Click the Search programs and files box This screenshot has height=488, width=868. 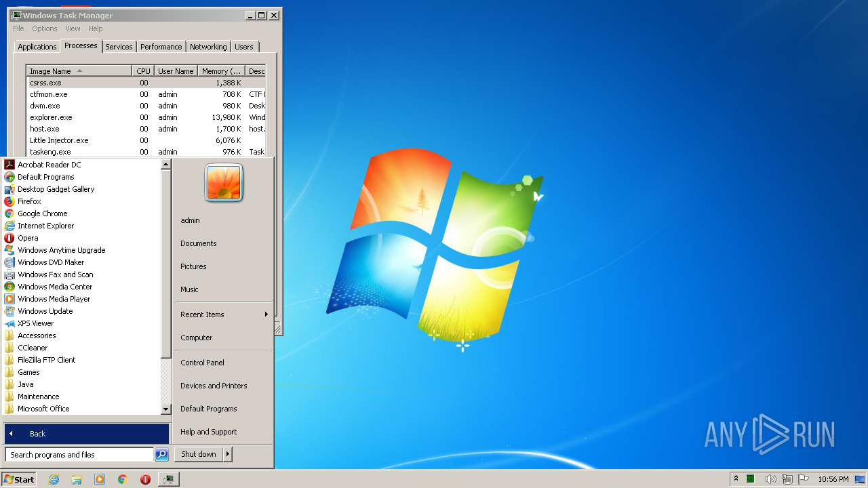(x=79, y=455)
